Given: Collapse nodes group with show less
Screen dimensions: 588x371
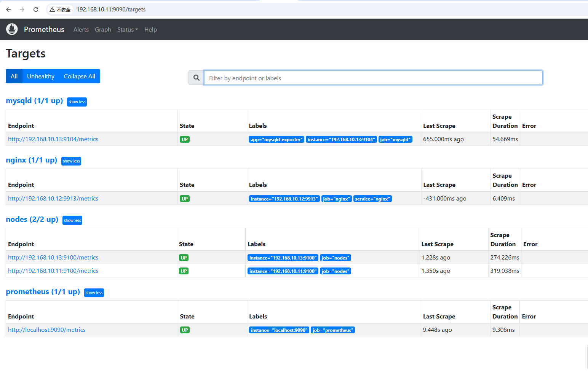Looking at the screenshot, I should 72,220.
